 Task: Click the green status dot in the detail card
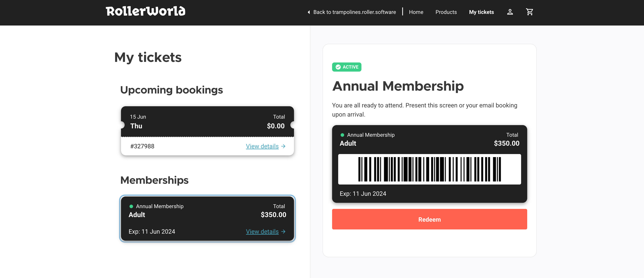click(342, 135)
